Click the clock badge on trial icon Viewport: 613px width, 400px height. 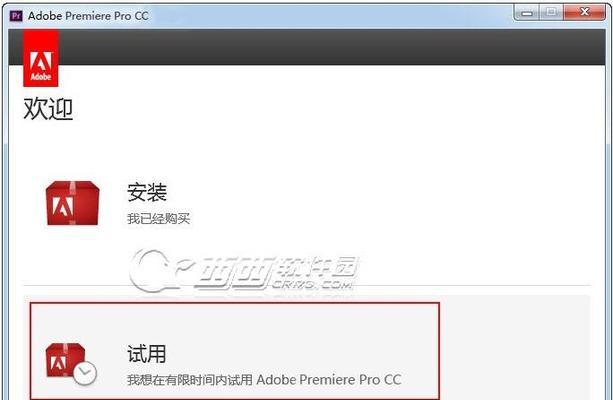[x=84, y=373]
